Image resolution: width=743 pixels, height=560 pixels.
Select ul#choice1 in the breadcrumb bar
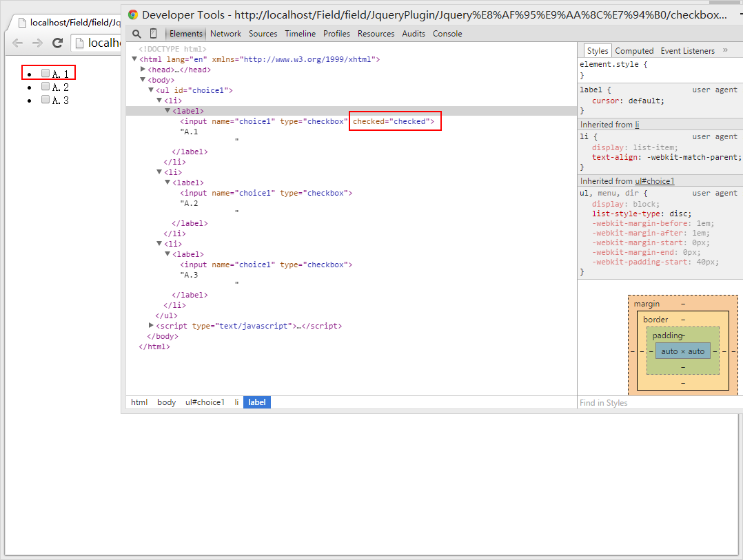coord(205,402)
